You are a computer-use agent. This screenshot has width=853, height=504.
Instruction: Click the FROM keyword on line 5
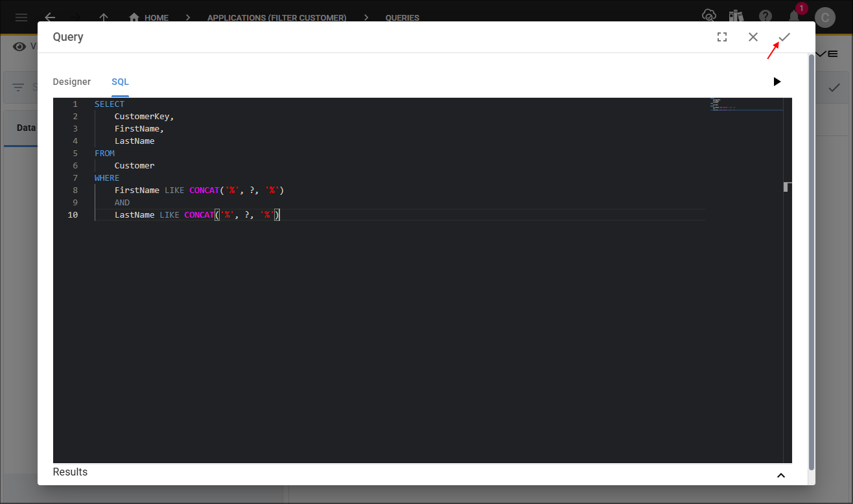(104, 154)
